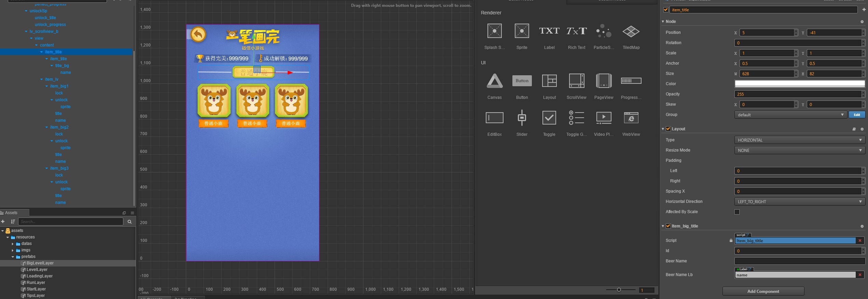Open the Layout Type dropdown
This screenshot has width=868, height=299.
click(x=800, y=140)
